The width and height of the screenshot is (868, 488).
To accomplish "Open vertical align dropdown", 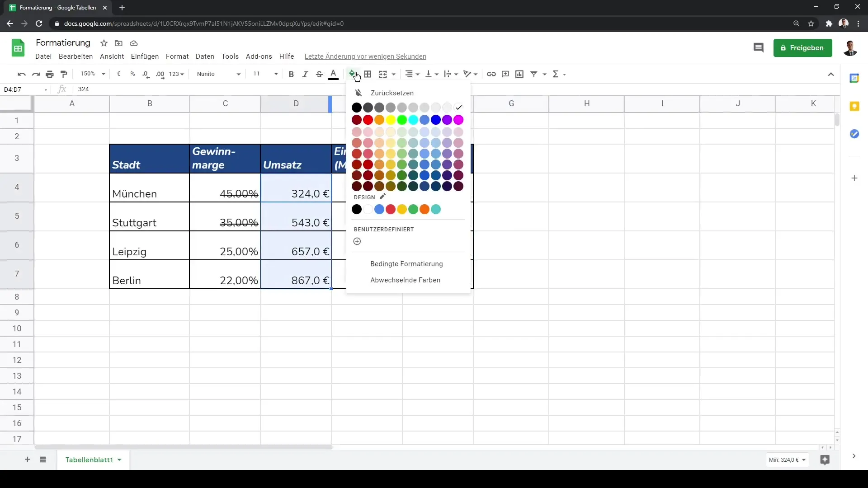I will click(432, 74).
